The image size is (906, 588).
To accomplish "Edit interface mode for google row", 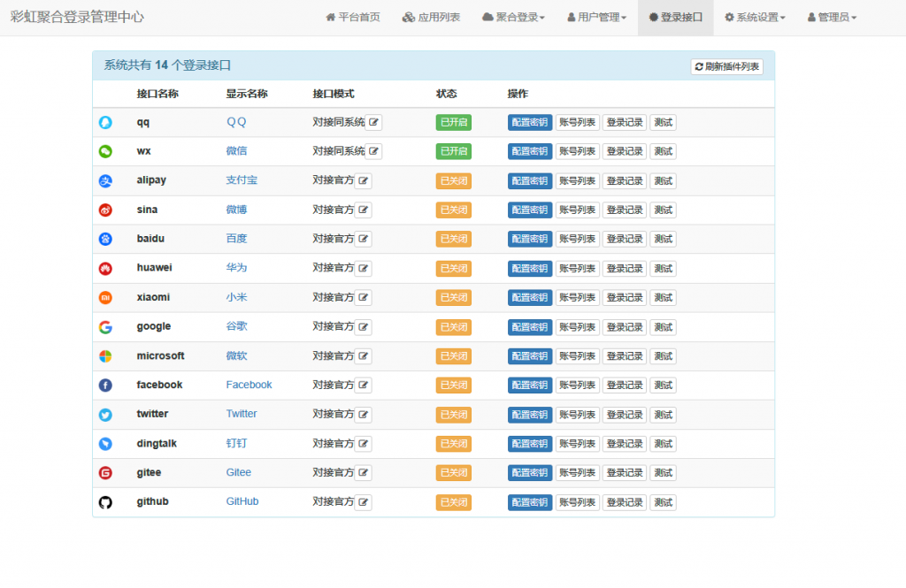I will [x=364, y=327].
